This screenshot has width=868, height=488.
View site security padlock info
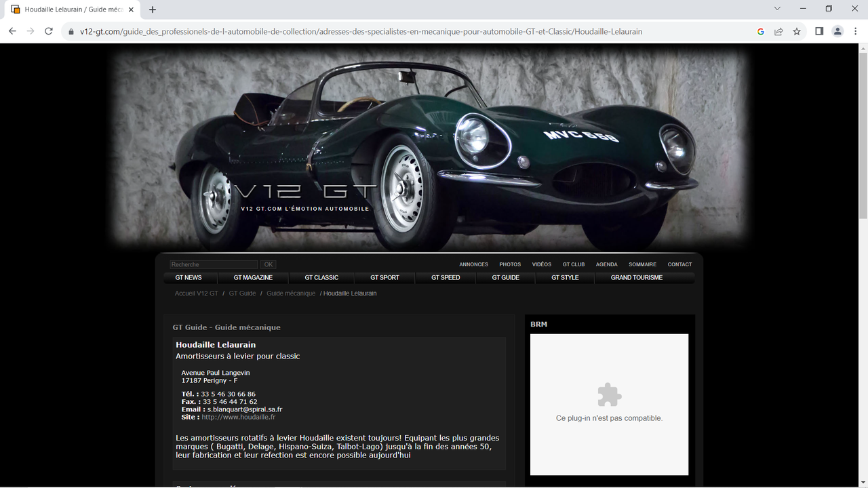pos(71,31)
